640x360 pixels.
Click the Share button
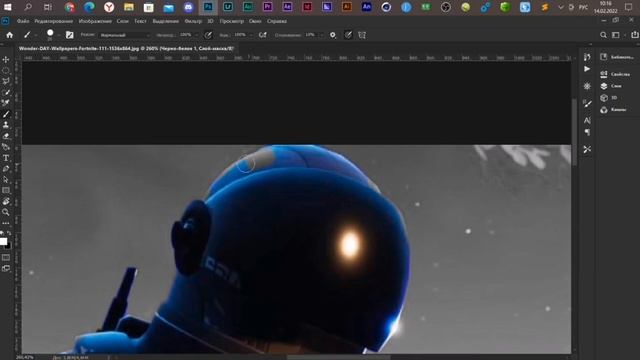pos(635,35)
